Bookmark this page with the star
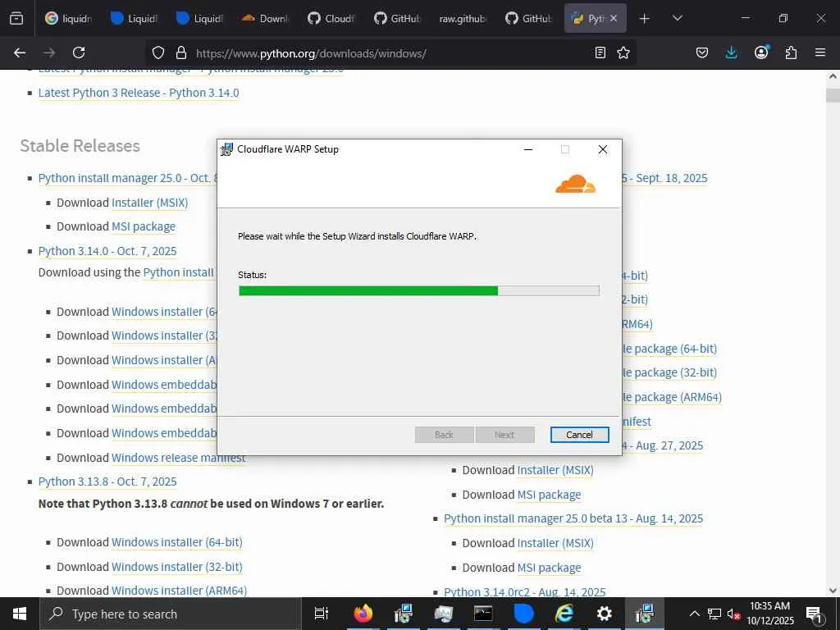The height and width of the screenshot is (630, 840). tap(623, 52)
